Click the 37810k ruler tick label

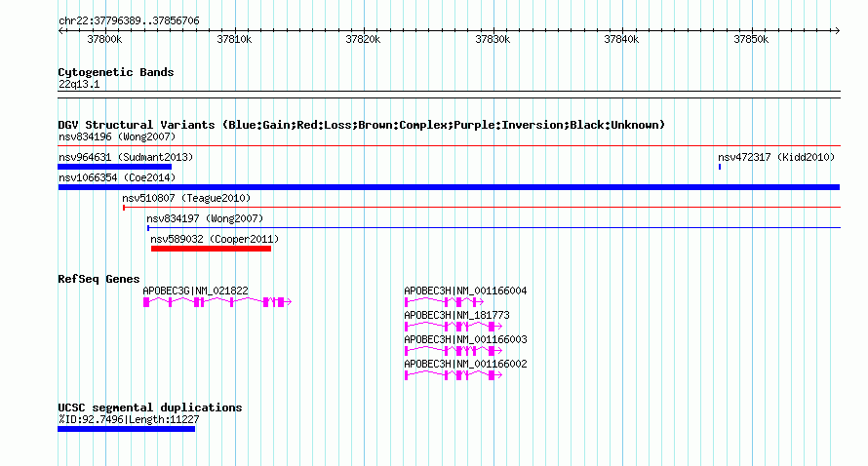234,39
